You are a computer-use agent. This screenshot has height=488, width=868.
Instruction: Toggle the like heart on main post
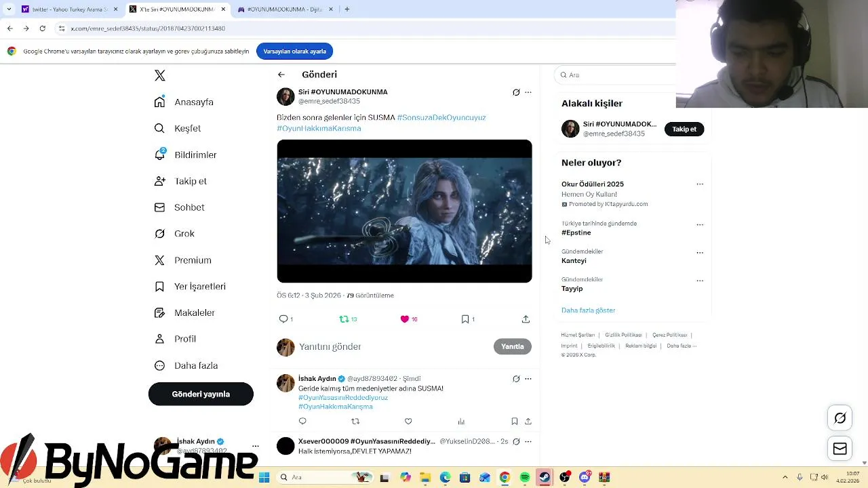(x=405, y=319)
